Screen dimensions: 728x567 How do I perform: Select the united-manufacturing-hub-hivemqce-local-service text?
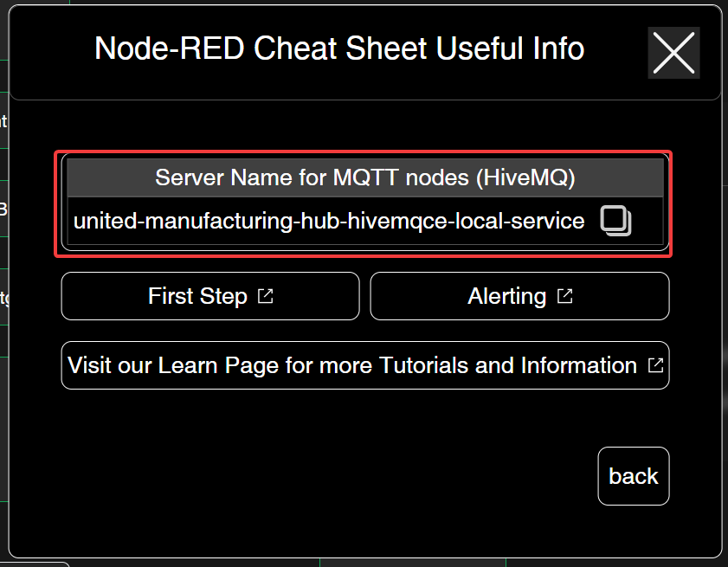329,221
